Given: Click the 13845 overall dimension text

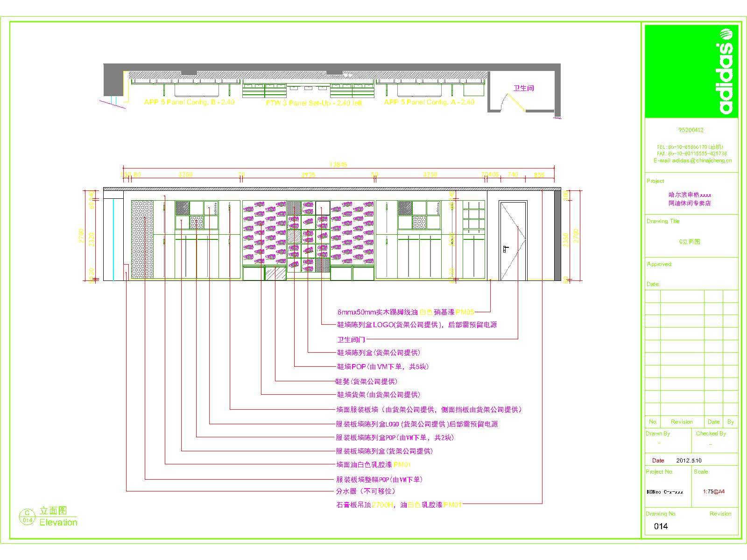Looking at the screenshot, I should pos(338,165).
